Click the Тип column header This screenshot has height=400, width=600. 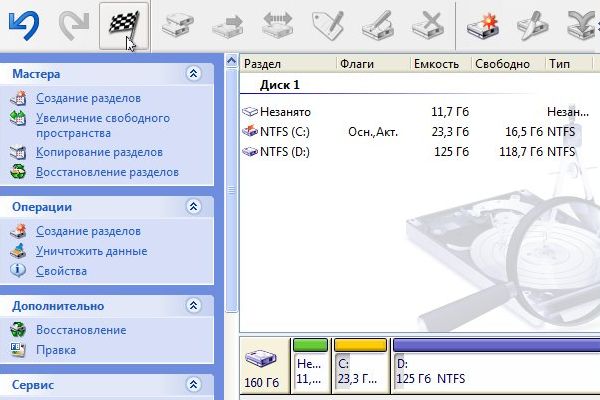(569, 64)
